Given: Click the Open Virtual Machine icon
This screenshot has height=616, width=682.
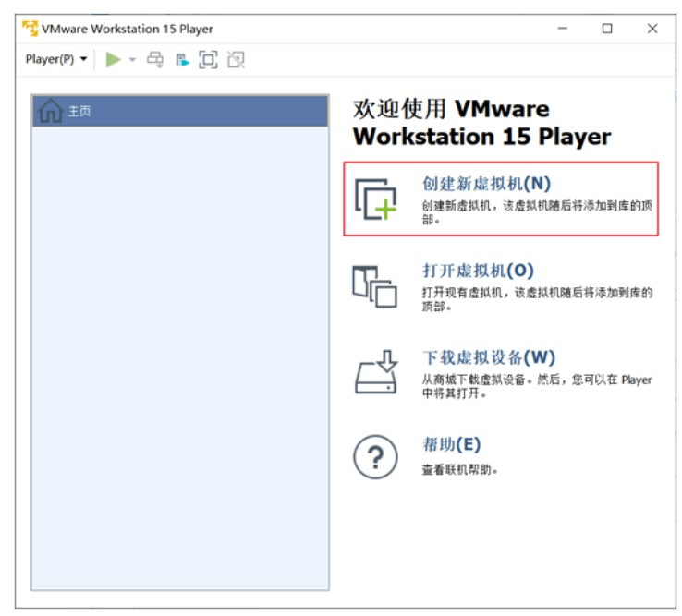Looking at the screenshot, I should (x=375, y=285).
